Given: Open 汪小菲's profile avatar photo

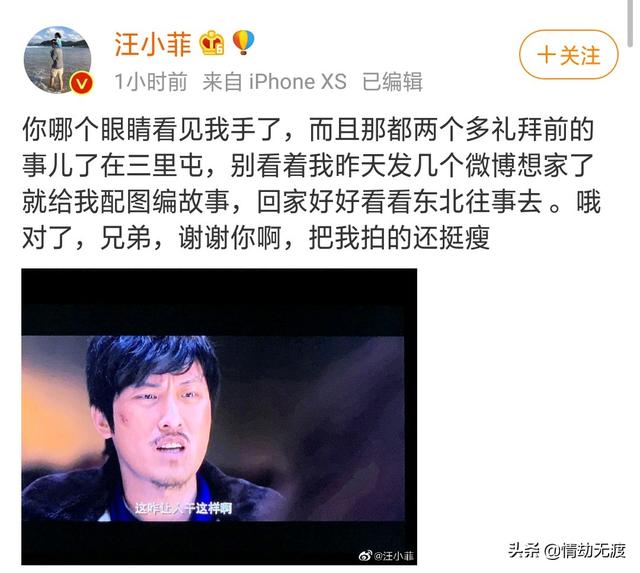Looking at the screenshot, I should point(58,60).
